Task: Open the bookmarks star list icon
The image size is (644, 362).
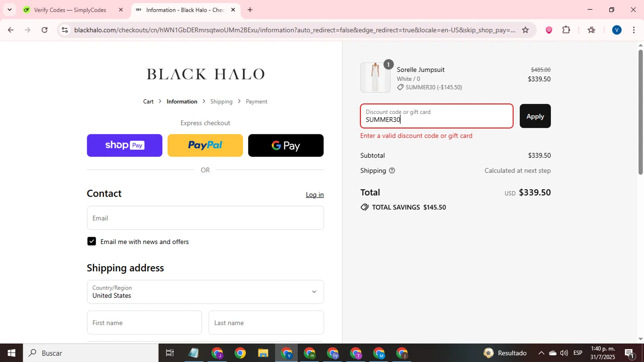Action: point(591,30)
